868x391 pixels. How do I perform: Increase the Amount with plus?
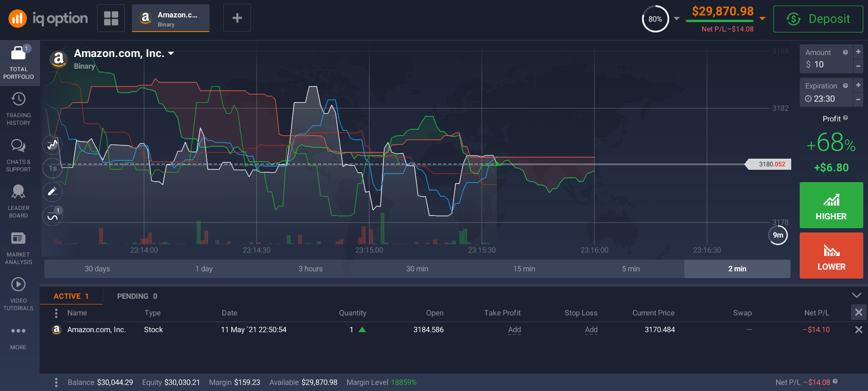[x=858, y=52]
